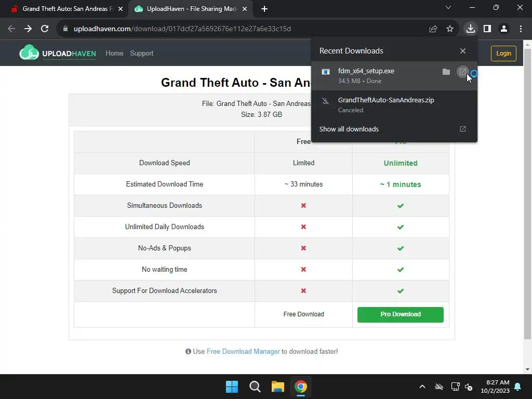Click the red X for No-Ads & Popups

tap(303, 248)
